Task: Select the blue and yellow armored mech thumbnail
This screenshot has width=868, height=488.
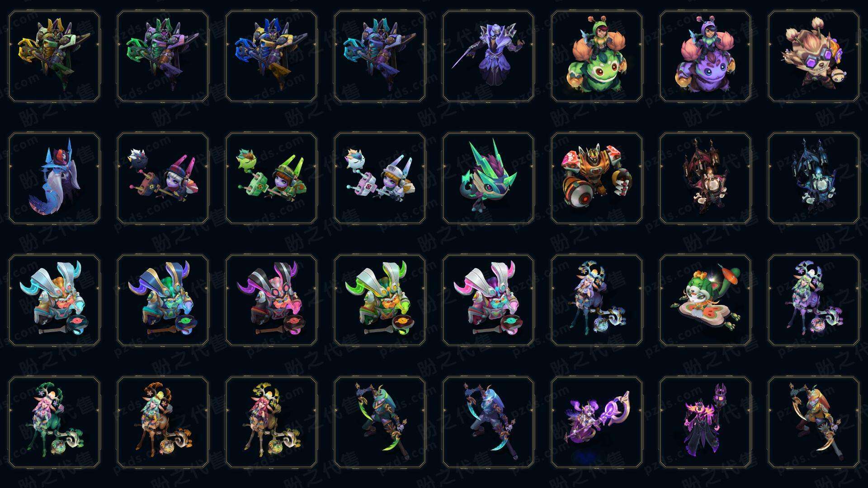Action: coord(271,56)
